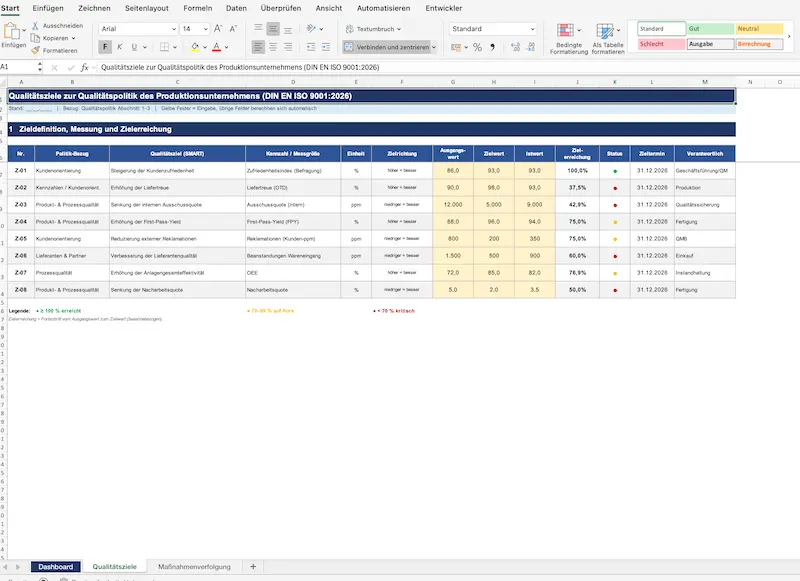Click the Einfügen paste clipboard icon
Screen dimensions: 800x581
(x=11, y=31)
